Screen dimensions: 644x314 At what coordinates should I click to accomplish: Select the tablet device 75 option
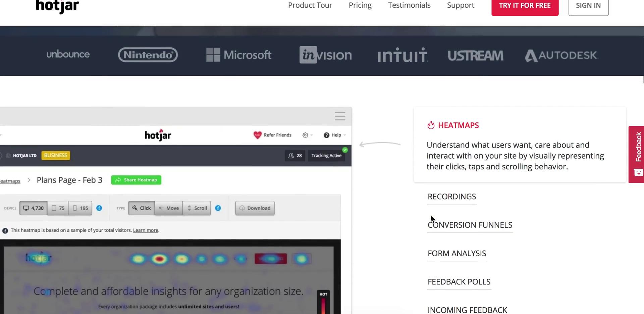[x=58, y=208]
